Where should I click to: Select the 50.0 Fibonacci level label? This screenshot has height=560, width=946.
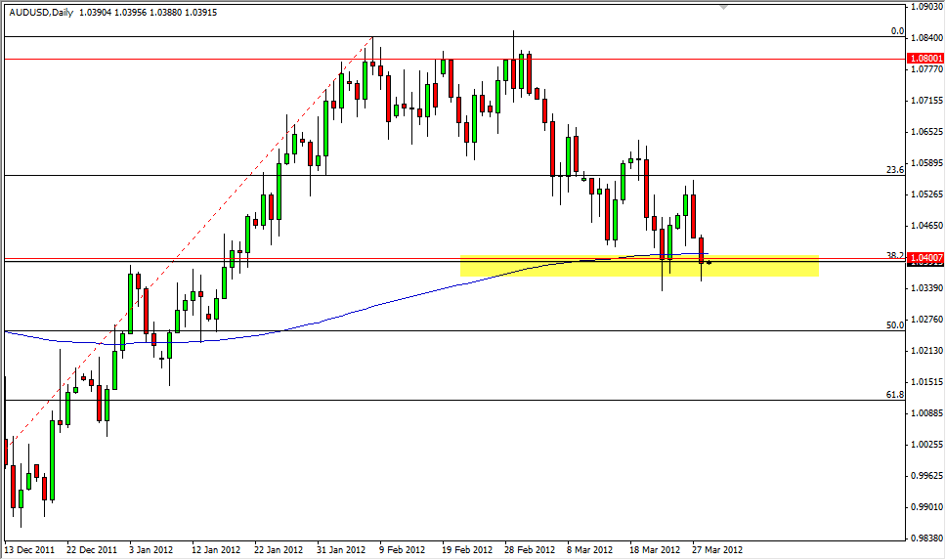pos(894,324)
